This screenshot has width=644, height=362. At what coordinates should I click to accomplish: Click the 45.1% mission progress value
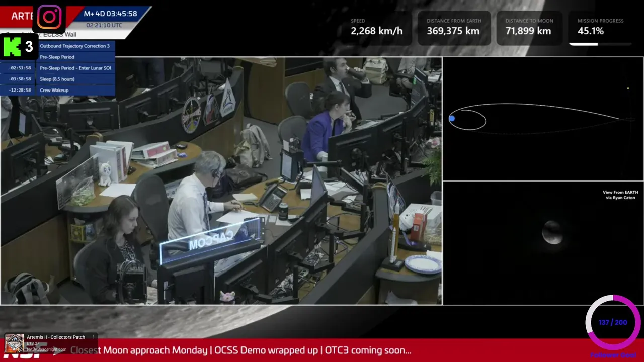(591, 31)
